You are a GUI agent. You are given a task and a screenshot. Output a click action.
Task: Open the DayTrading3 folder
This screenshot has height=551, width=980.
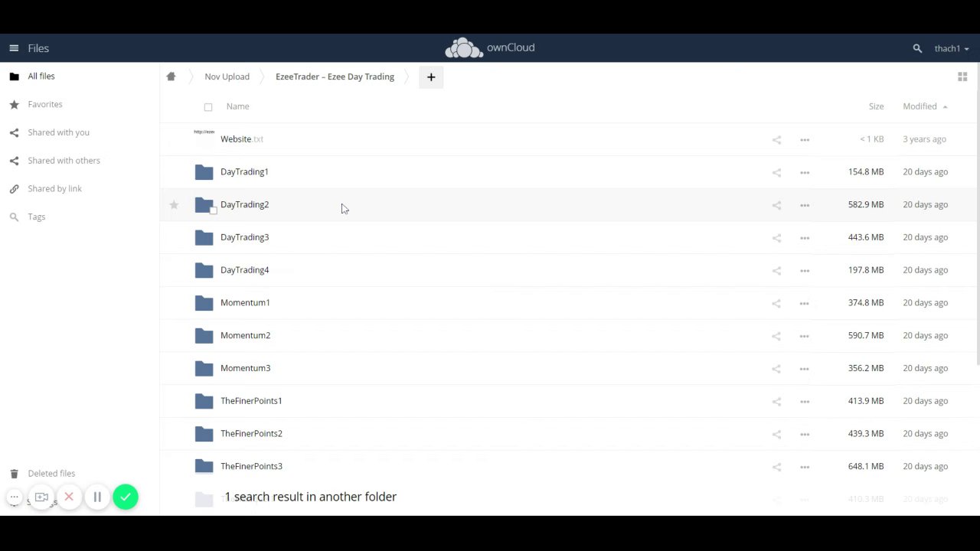pos(244,237)
